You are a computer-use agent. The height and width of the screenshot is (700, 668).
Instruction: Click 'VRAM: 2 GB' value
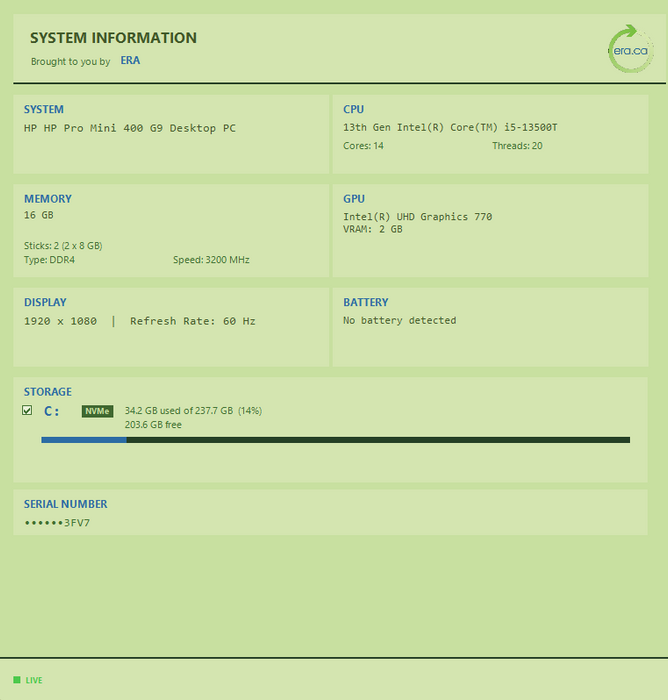pyautogui.click(x=373, y=229)
